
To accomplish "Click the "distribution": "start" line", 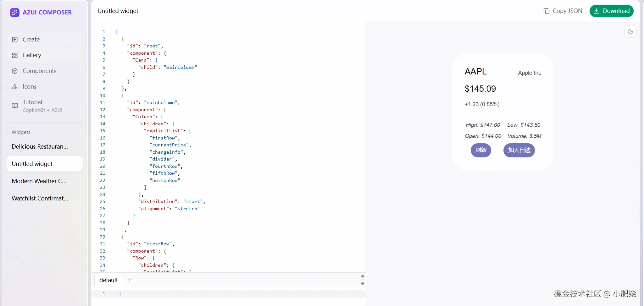I will pyautogui.click(x=172, y=201).
